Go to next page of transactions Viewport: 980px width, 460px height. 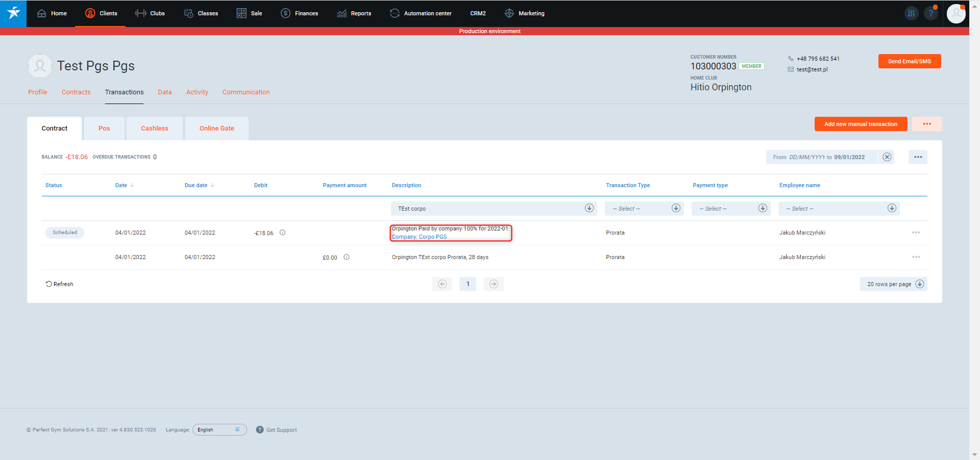point(493,284)
